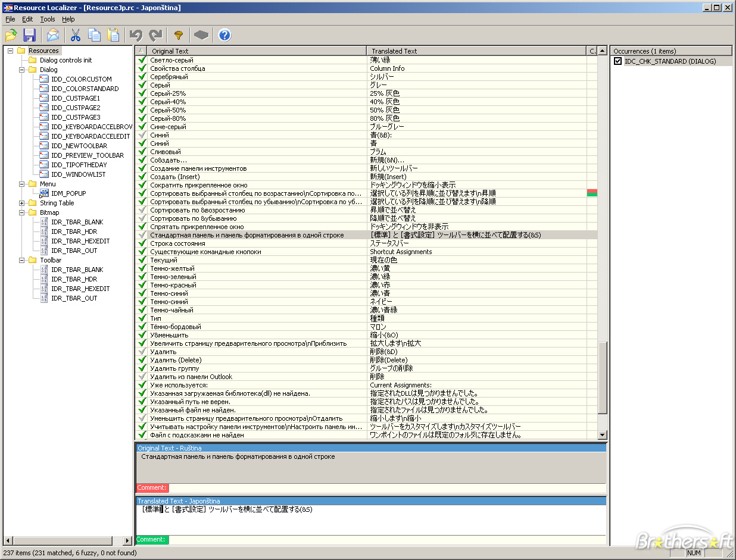Viewport: 736px width, 560px height.
Task: Click the Translated Text column header
Action: [x=477, y=51]
